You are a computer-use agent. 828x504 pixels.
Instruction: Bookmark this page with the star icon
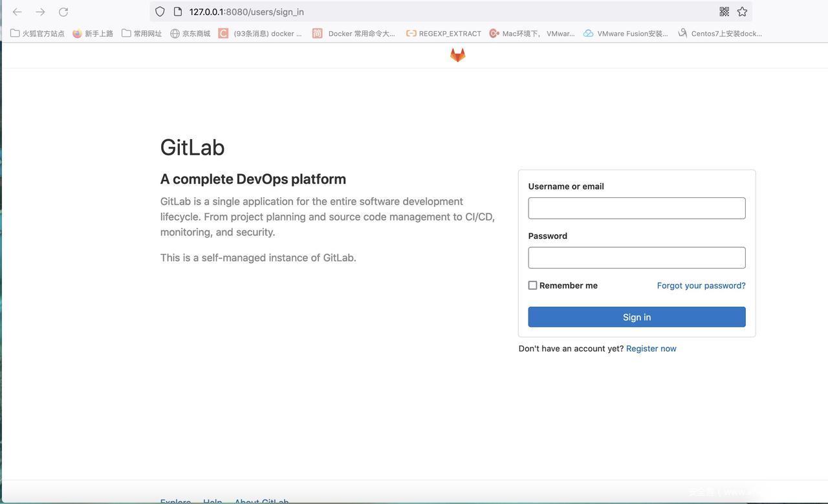742,12
